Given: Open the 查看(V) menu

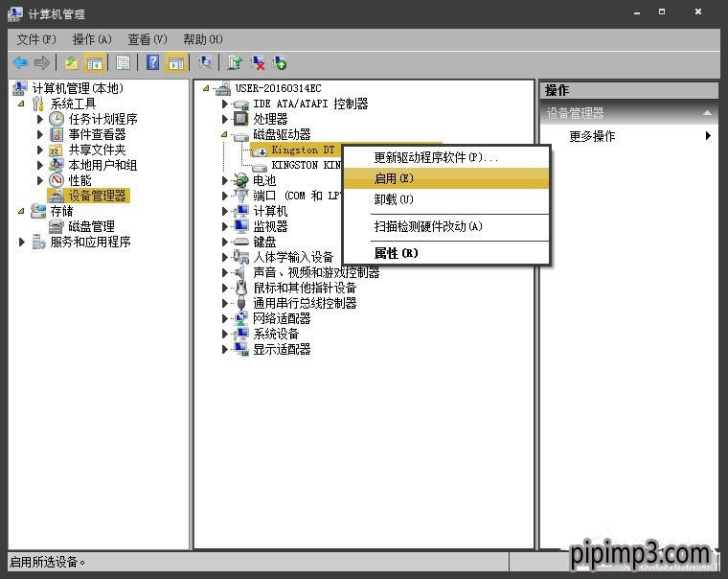Looking at the screenshot, I should click(147, 39).
